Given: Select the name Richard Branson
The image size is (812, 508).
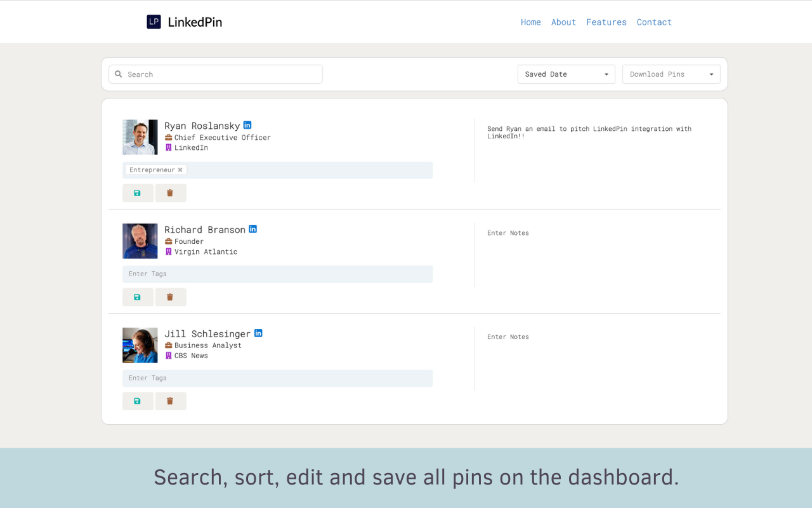Looking at the screenshot, I should click(205, 230).
